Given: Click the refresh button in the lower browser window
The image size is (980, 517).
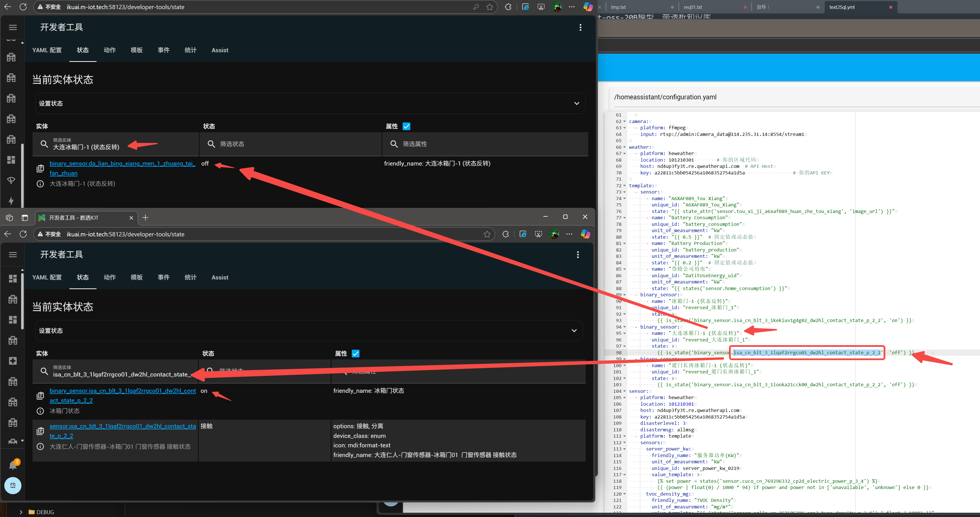Looking at the screenshot, I should tap(23, 234).
